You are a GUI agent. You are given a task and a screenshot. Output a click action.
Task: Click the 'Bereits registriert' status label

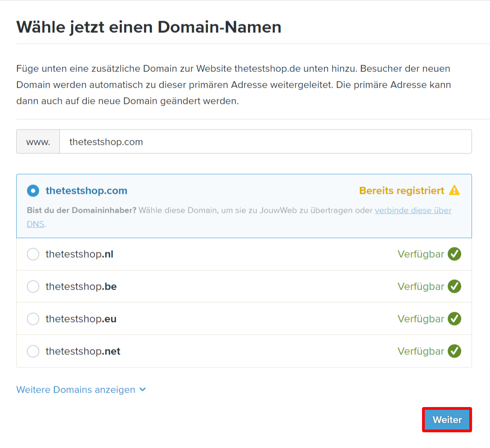(x=401, y=191)
